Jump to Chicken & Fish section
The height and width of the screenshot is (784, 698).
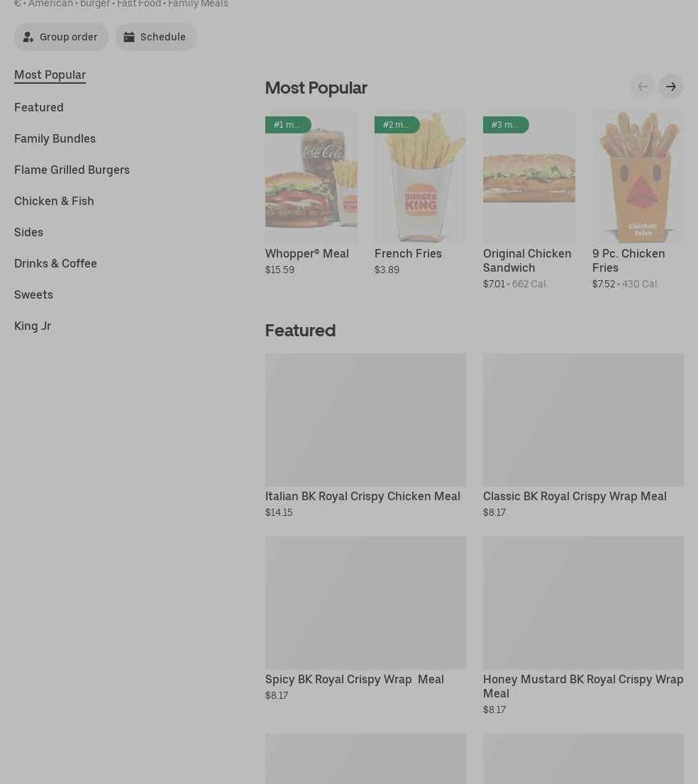coord(54,201)
